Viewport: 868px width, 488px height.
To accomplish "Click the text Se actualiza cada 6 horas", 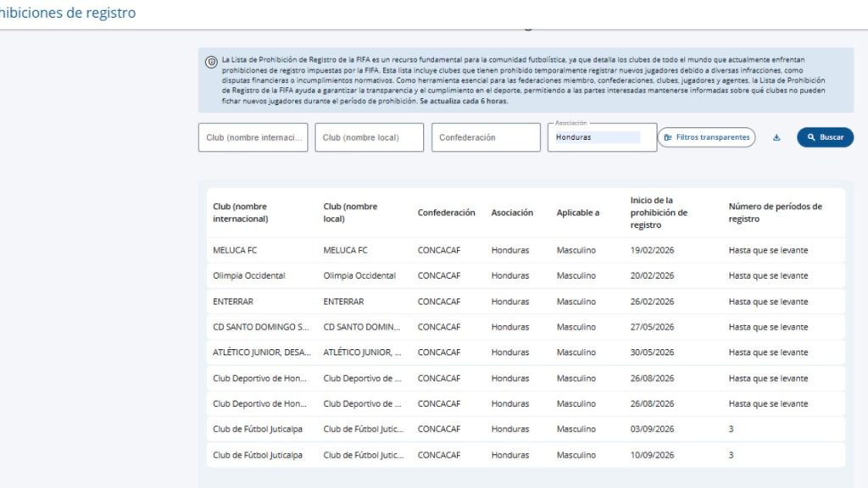I will 464,102.
